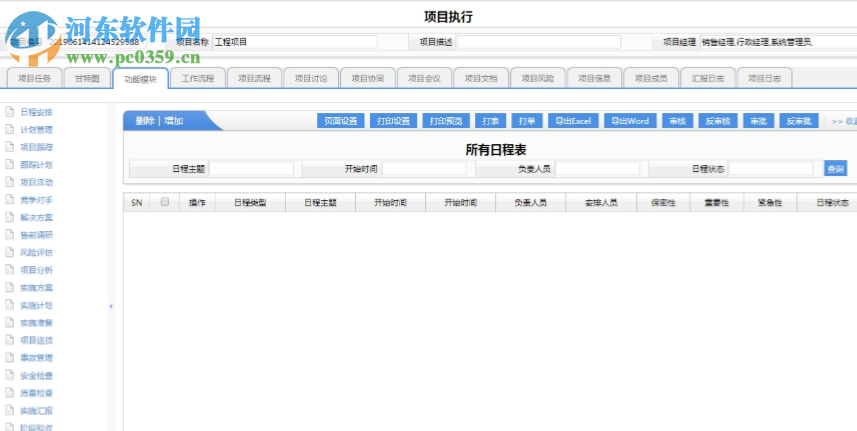Click the 打表 button

tap(490, 121)
